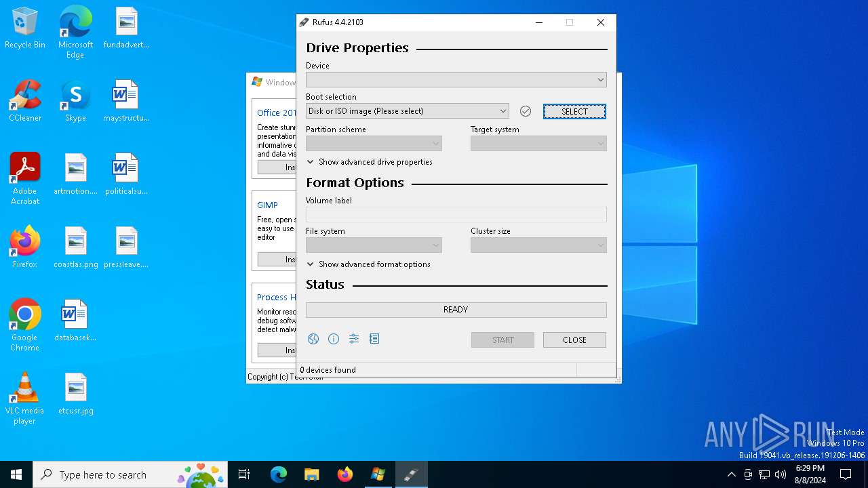Open Firefox from the taskbar
This screenshot has height=488, width=868.
click(x=344, y=474)
